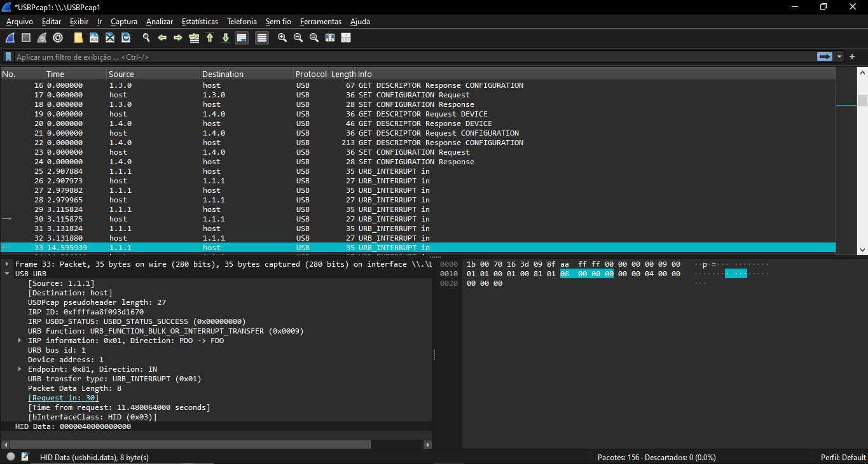
Task: Open capture options gear icon
Action: [x=58, y=38]
